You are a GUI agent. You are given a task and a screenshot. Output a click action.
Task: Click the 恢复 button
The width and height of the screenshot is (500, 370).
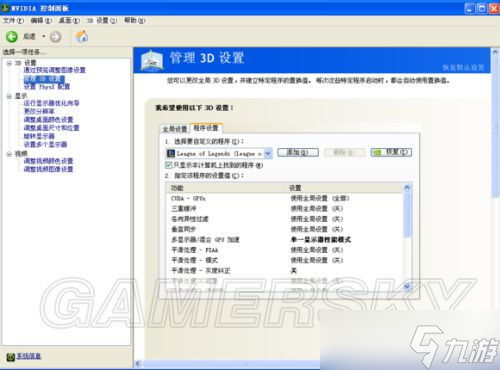coord(391,152)
